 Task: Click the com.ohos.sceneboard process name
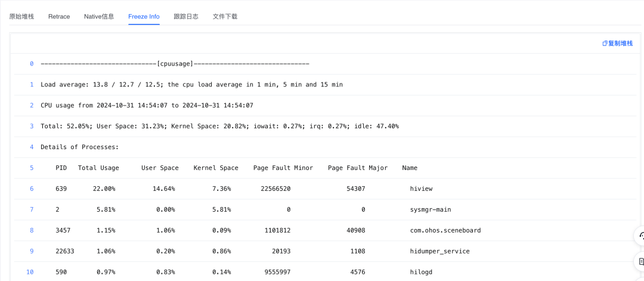click(445, 230)
